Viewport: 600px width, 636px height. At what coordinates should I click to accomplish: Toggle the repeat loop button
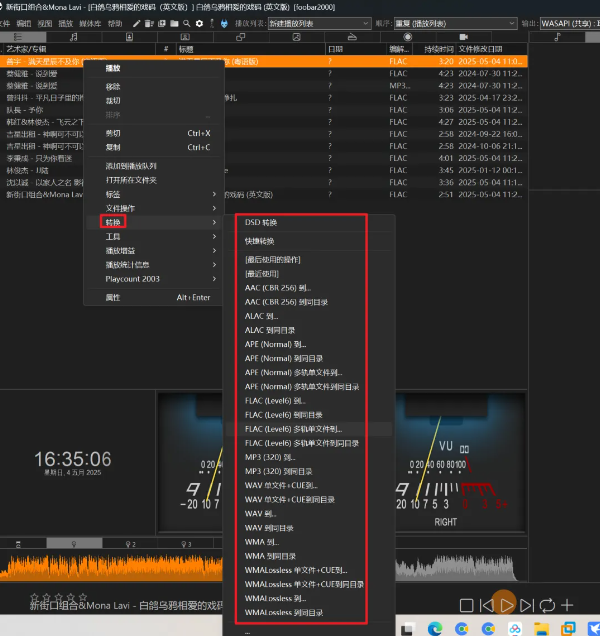click(547, 606)
